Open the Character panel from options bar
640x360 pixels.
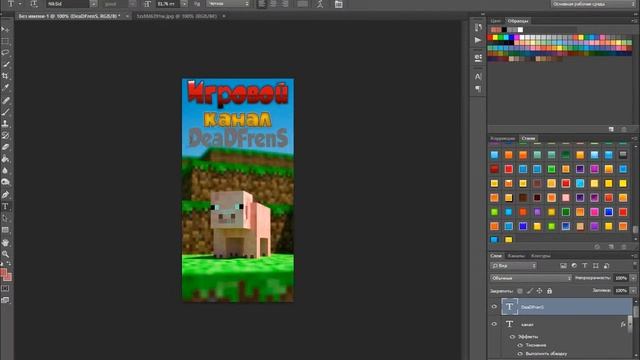[338, 4]
